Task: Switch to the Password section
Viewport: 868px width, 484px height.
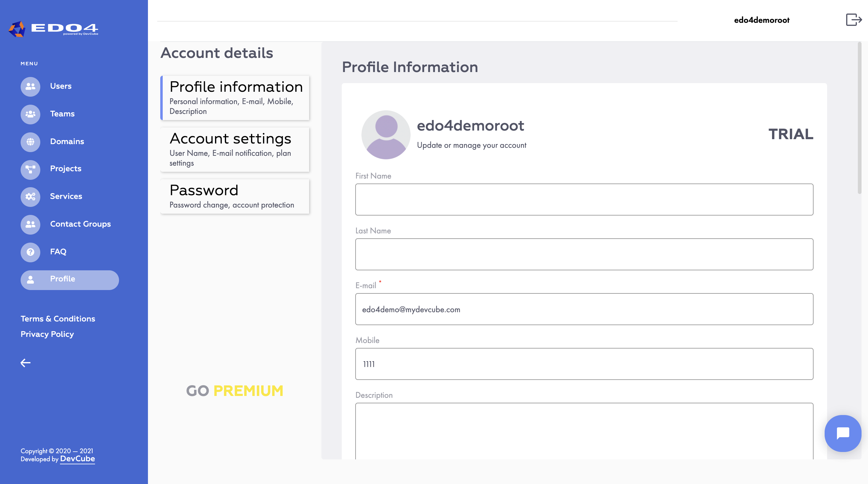Action: click(235, 196)
